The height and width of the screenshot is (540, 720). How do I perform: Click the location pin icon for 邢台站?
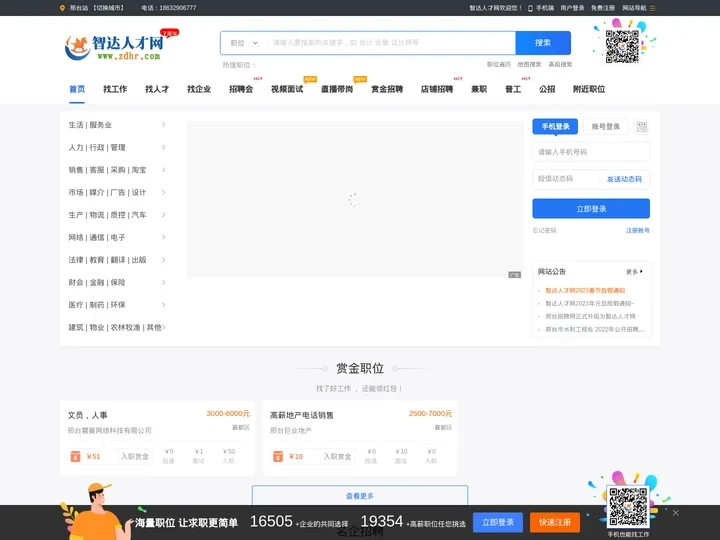pos(62,8)
